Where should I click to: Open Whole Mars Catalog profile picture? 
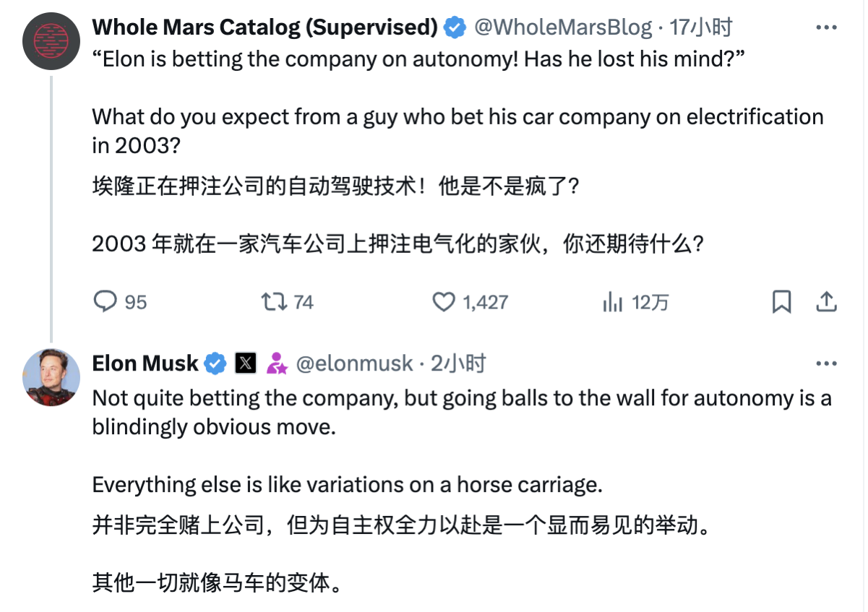[x=51, y=40]
